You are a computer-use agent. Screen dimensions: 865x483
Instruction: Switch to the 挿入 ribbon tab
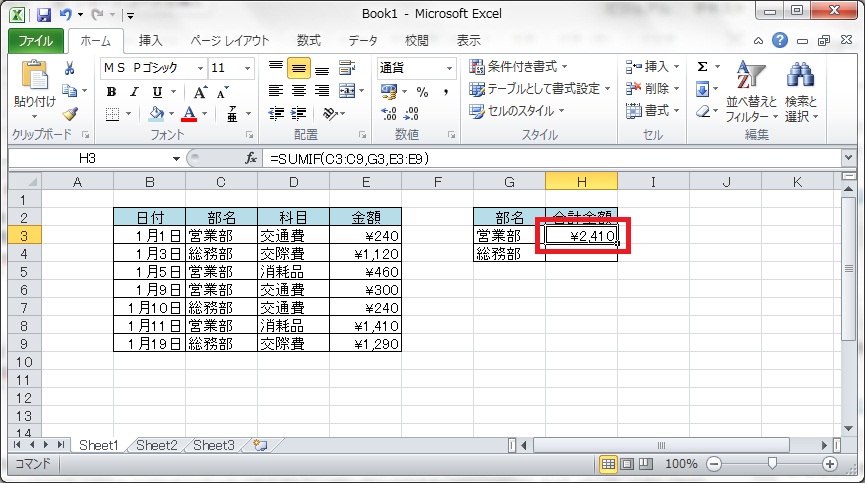(151, 41)
